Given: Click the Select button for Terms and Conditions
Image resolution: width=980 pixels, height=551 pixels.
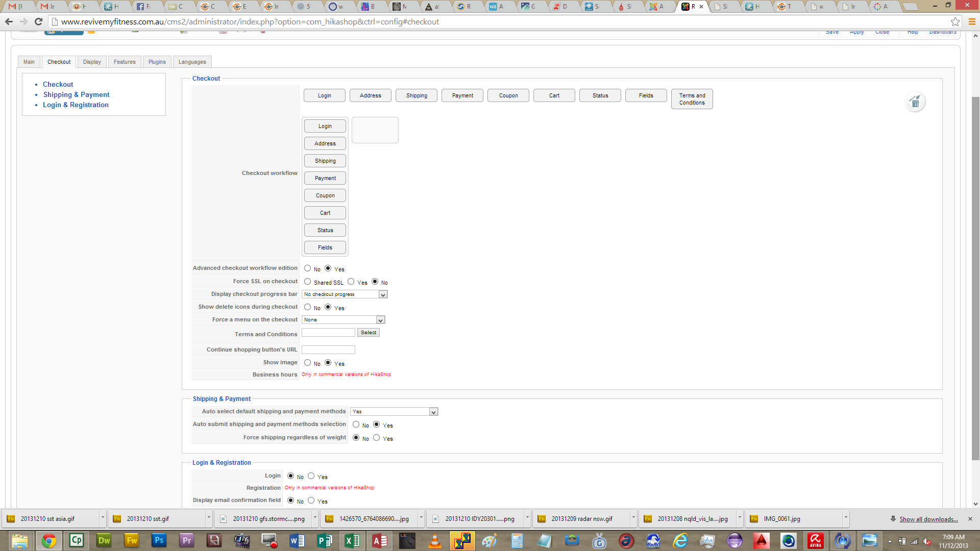Looking at the screenshot, I should click(x=368, y=333).
